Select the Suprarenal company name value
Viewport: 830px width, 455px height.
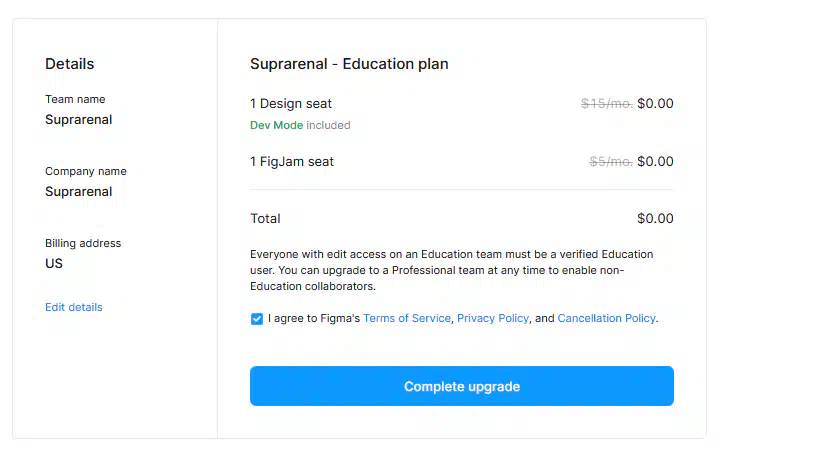pyautogui.click(x=78, y=192)
